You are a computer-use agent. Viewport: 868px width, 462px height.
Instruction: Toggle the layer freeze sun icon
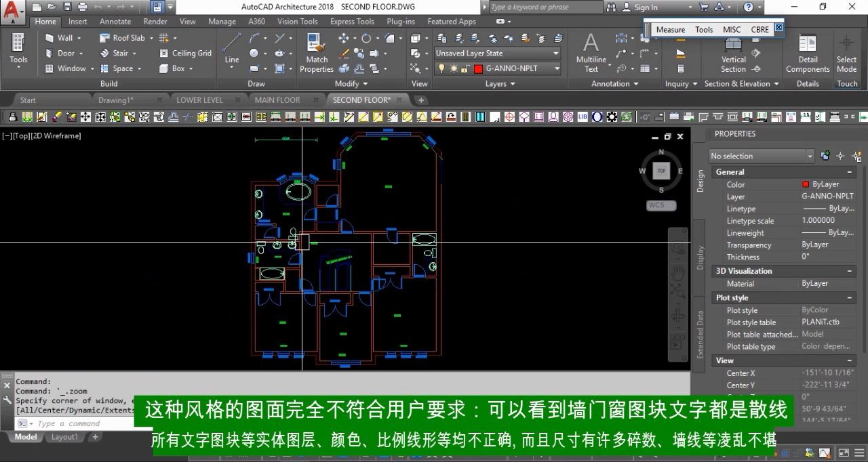pos(453,68)
